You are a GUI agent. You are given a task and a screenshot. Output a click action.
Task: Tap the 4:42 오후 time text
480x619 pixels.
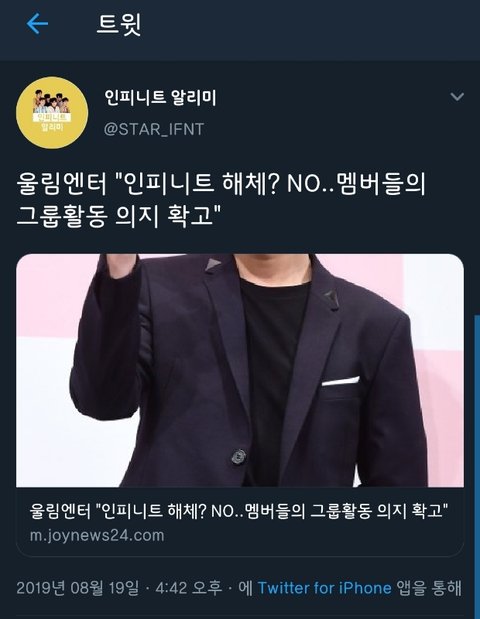188,588
